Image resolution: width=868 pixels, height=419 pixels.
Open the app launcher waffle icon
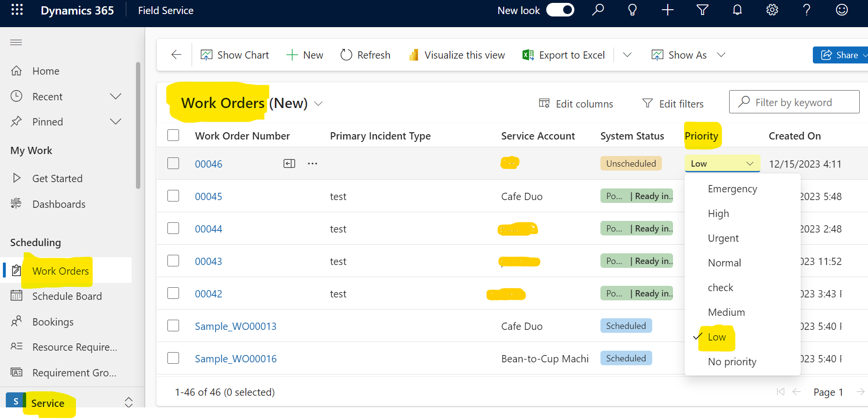(17, 10)
